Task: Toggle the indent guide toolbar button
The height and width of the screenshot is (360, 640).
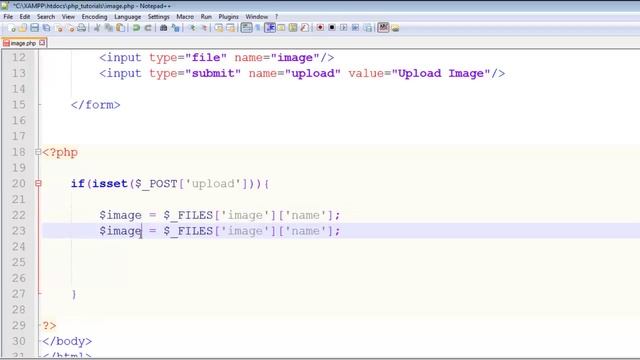Action: (x=269, y=28)
